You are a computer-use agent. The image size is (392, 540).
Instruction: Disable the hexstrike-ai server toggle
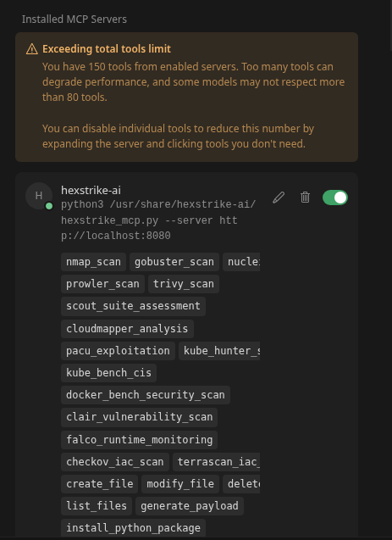click(335, 198)
